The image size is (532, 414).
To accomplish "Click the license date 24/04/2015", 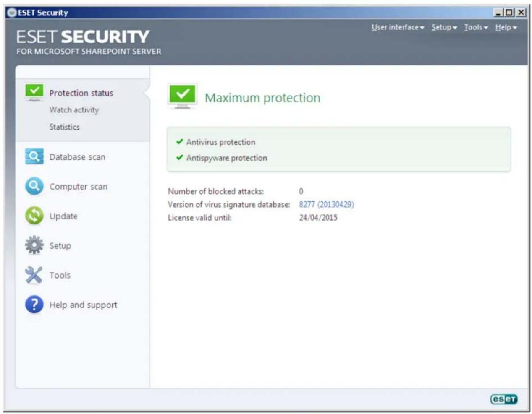I will [x=318, y=217].
